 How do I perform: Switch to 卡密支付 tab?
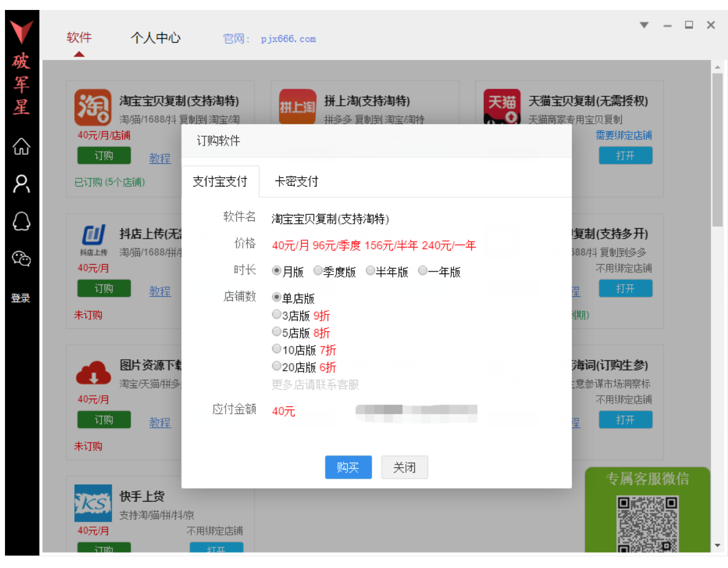(297, 182)
